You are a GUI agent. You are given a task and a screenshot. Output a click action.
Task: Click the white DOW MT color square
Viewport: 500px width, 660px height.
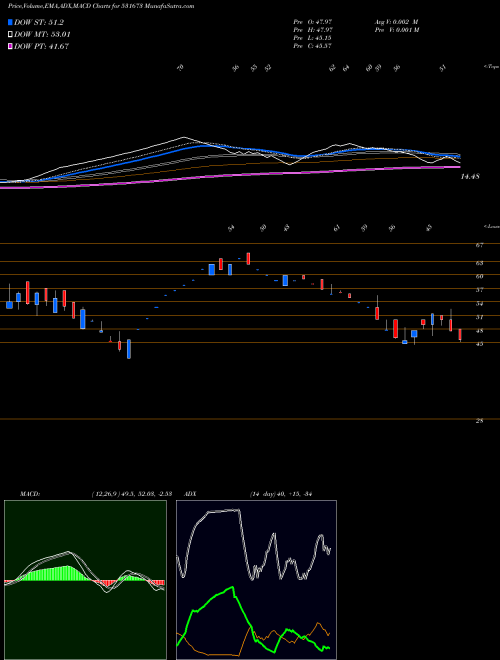[x=11, y=35]
